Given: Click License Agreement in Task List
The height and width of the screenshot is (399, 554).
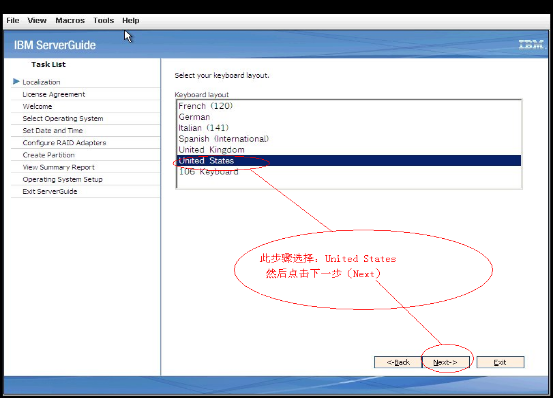Looking at the screenshot, I should (54, 94).
